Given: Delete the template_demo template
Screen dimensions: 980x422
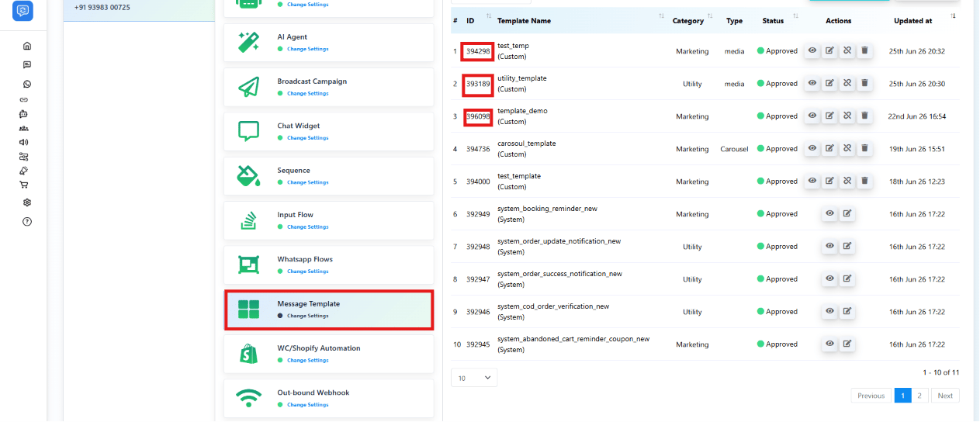Looking at the screenshot, I should [x=865, y=116].
